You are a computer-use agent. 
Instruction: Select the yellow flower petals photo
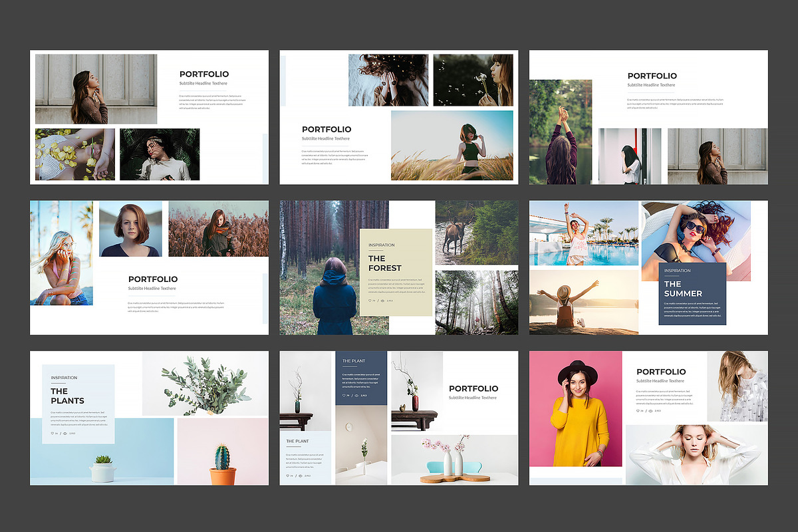(75, 154)
